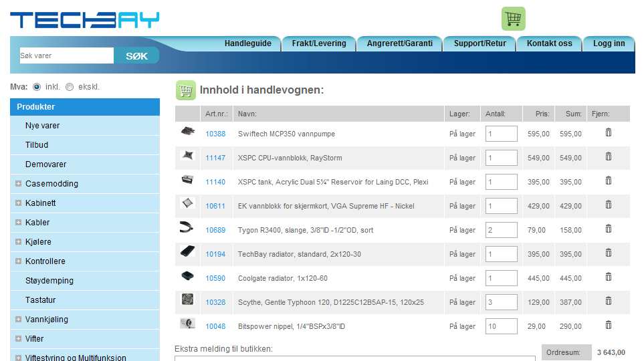Open the Angrerett/Garanti tab

click(400, 43)
